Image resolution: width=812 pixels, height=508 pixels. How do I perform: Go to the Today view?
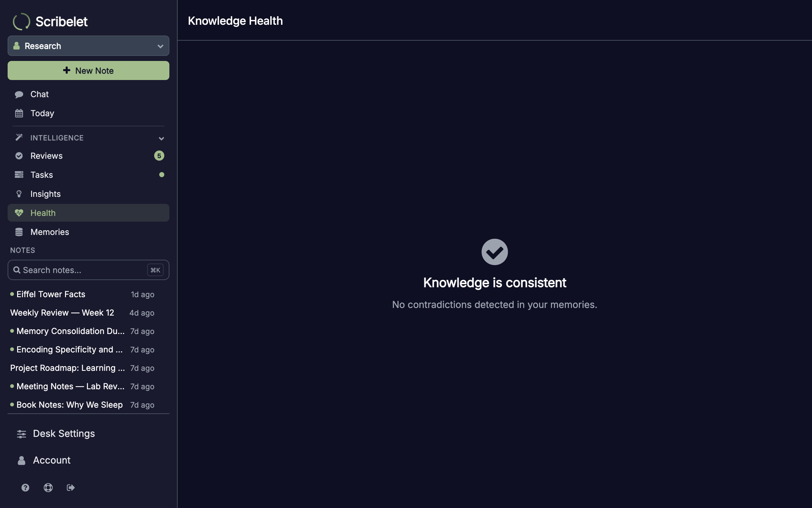tap(88, 113)
